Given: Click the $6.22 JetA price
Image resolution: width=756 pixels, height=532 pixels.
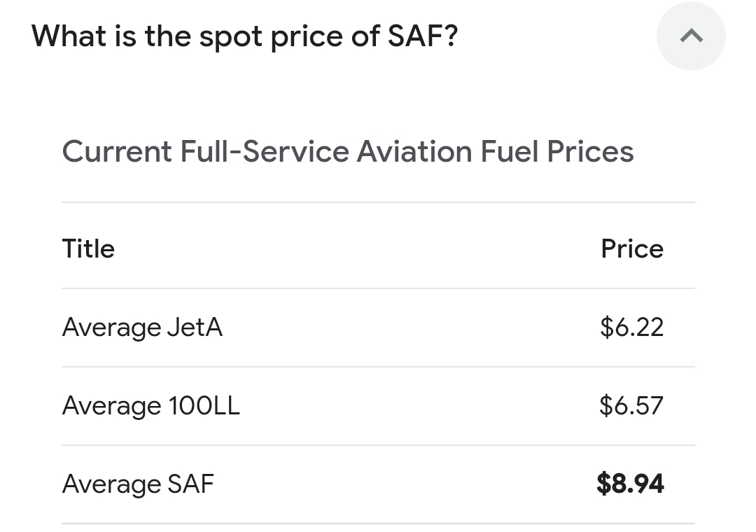Looking at the screenshot, I should 631,327.
